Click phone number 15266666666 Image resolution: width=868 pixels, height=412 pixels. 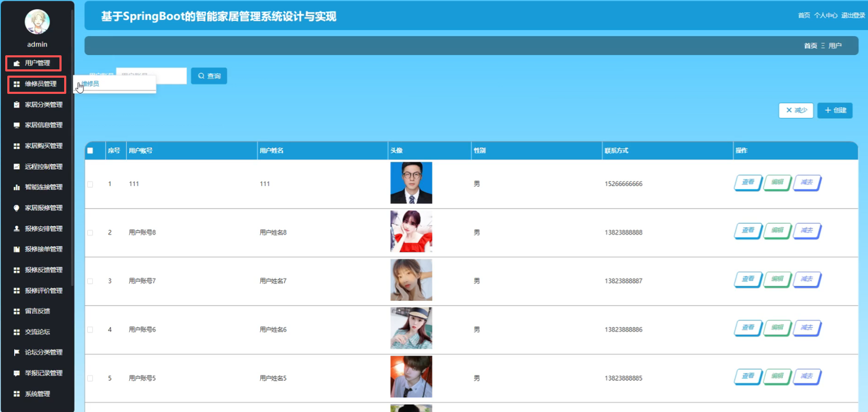click(623, 184)
